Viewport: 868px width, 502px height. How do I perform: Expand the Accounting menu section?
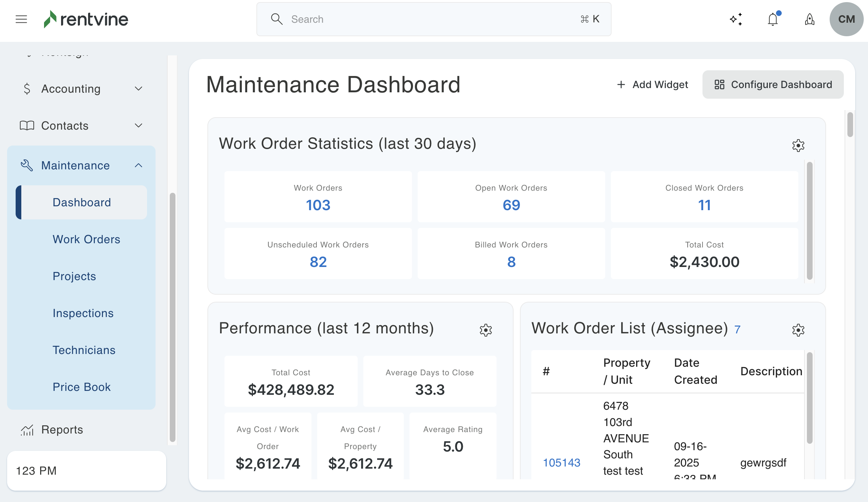click(81, 89)
